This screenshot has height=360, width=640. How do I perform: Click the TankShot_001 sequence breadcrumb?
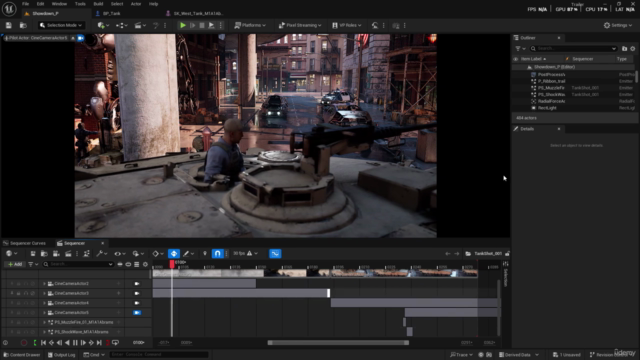[x=488, y=253]
